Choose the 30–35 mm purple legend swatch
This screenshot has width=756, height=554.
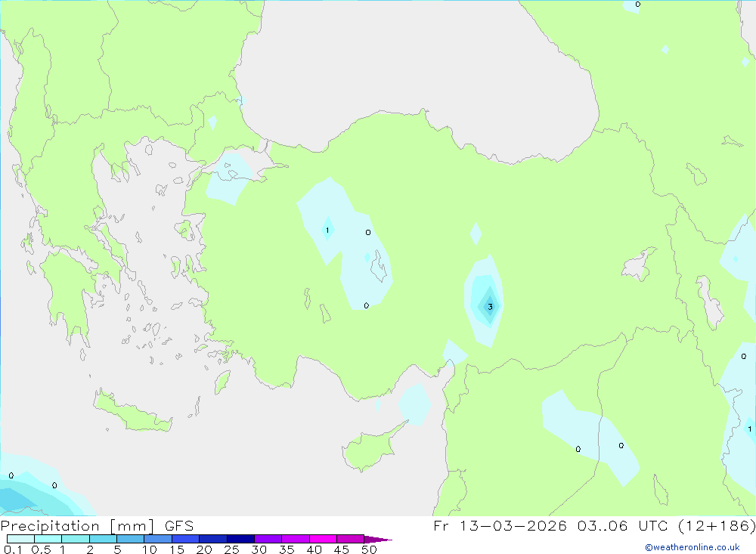pyautogui.click(x=268, y=539)
